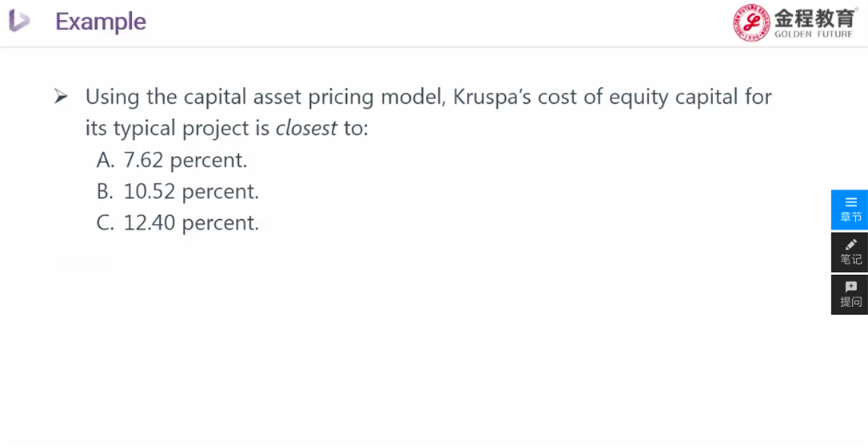Click the red Golden Future seal logo

tap(752, 22)
